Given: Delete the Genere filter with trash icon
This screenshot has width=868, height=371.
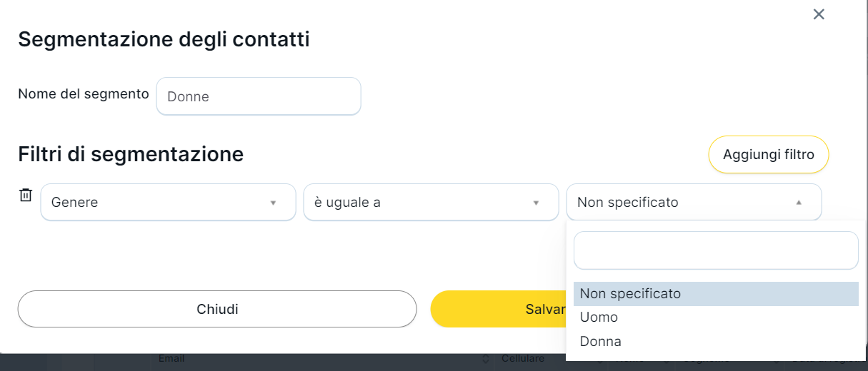Looking at the screenshot, I should coord(26,195).
